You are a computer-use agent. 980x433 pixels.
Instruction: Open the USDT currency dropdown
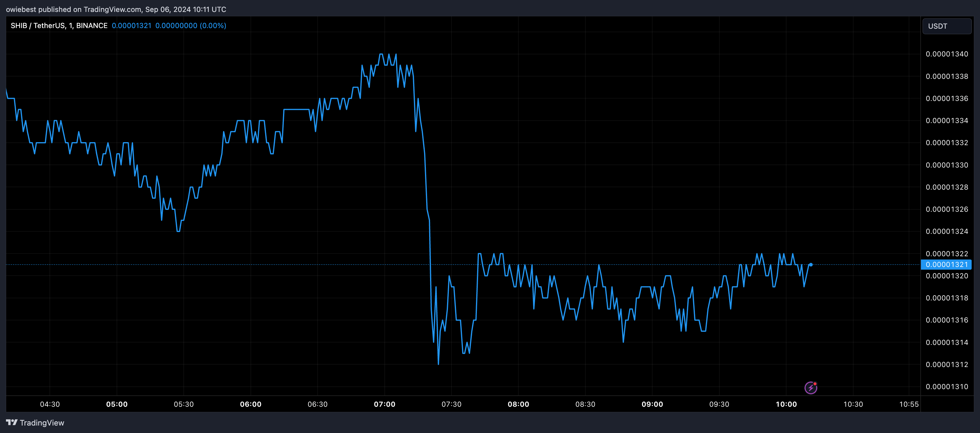pos(947,26)
